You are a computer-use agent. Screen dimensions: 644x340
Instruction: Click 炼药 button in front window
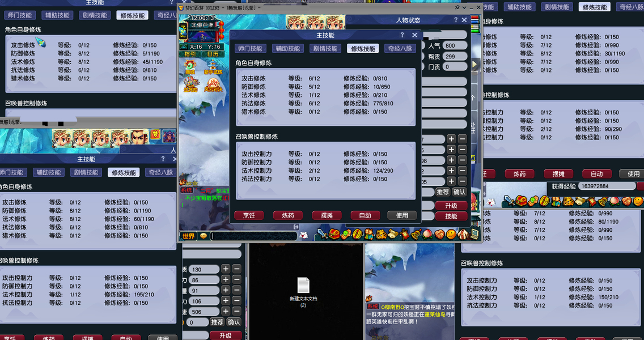point(288,215)
